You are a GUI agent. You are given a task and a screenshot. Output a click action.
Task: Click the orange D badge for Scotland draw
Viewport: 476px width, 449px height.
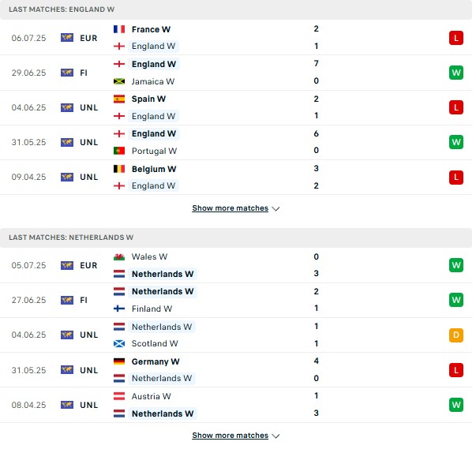(456, 335)
